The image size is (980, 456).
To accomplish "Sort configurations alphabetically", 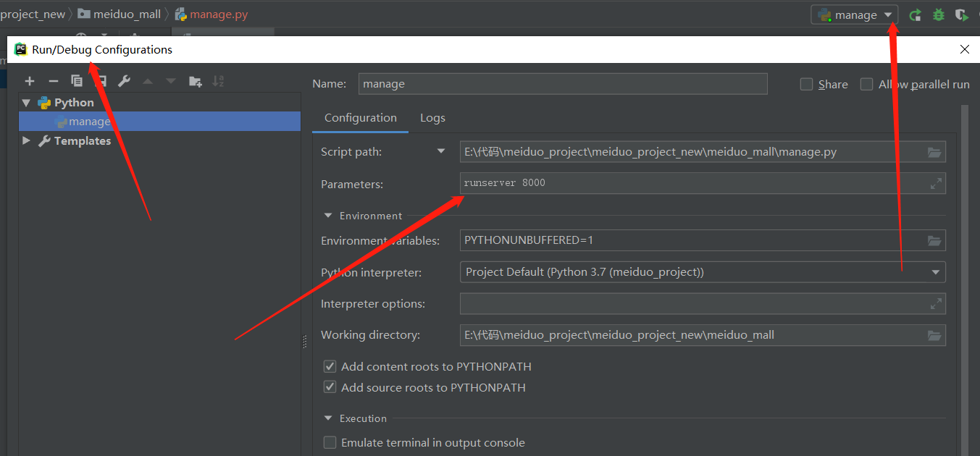I will coord(218,81).
